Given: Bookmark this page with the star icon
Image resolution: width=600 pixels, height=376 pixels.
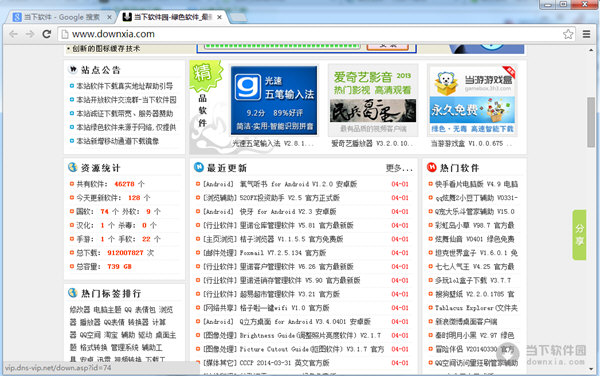Looking at the screenshot, I should point(568,34).
